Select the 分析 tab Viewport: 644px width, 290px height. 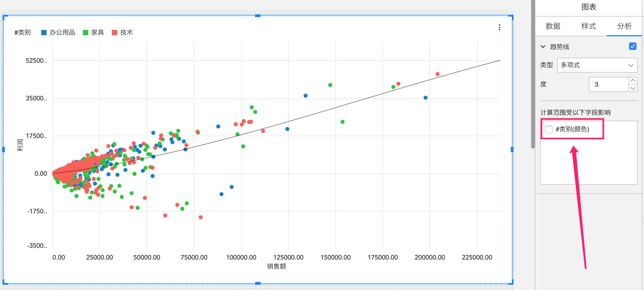tap(624, 26)
